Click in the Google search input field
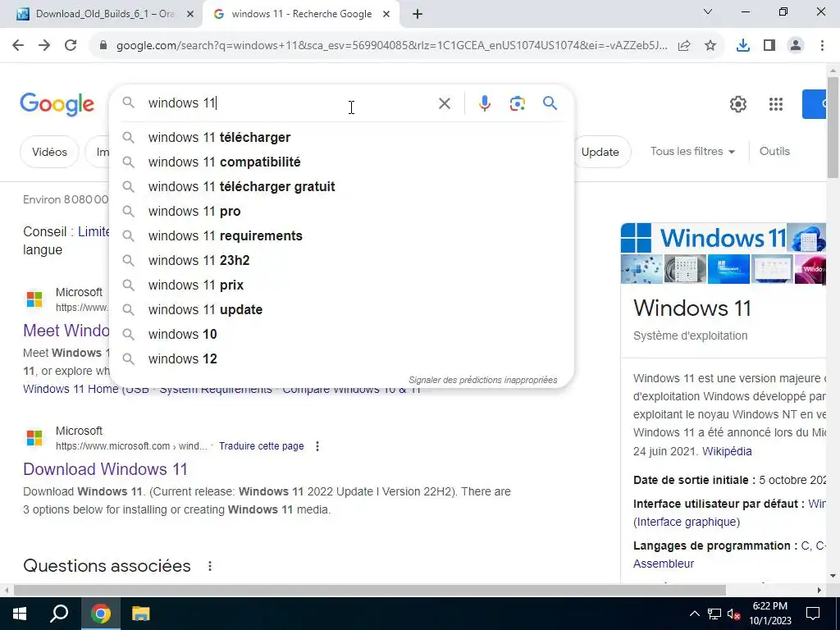Screen dimensions: 840x630 pos(290,103)
